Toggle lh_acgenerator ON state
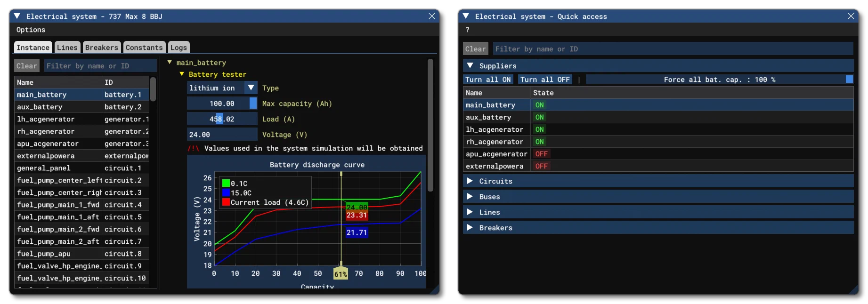 (539, 129)
